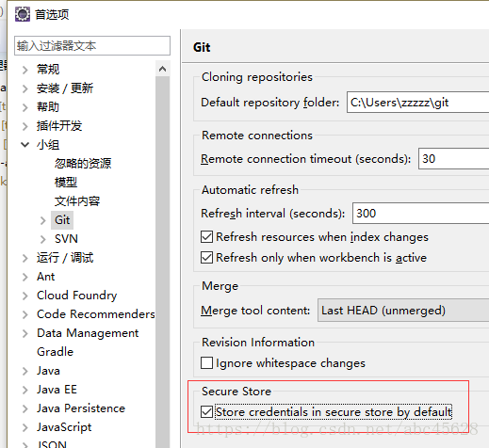This screenshot has width=489, height=448.
Task: Toggle Refresh only when workbench is active
Action: point(206,258)
